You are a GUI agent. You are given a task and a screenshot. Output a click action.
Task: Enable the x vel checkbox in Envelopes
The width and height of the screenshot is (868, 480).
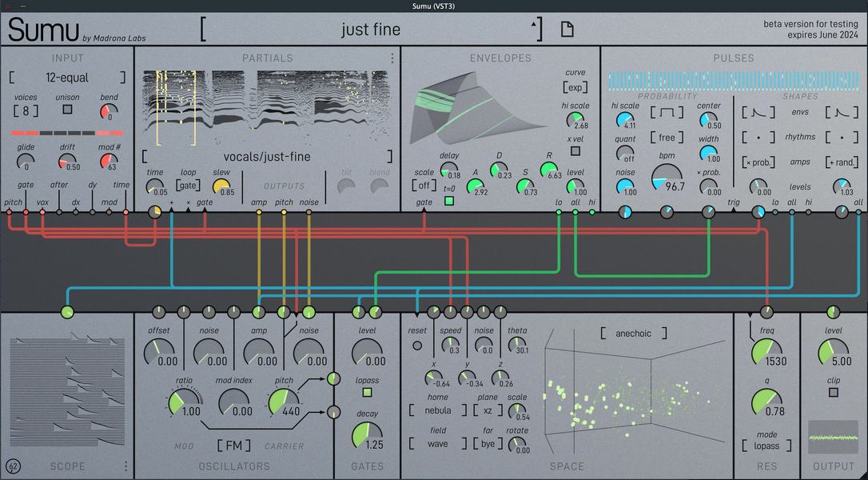click(575, 150)
